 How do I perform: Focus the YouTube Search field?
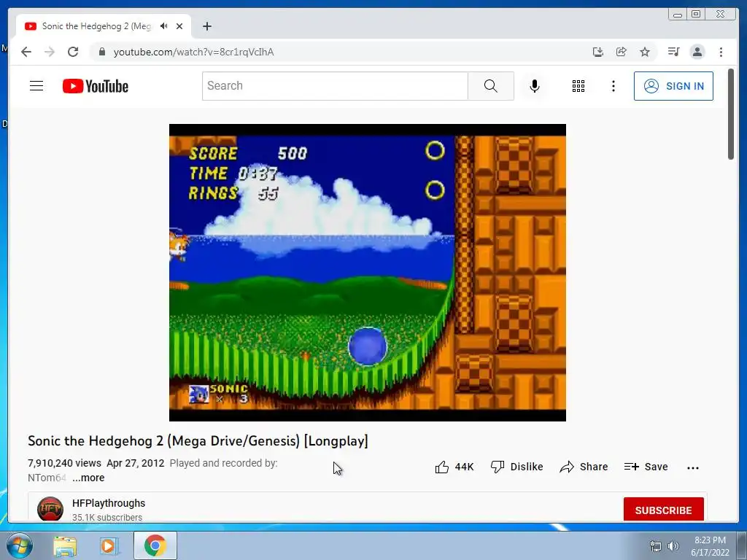(x=335, y=86)
